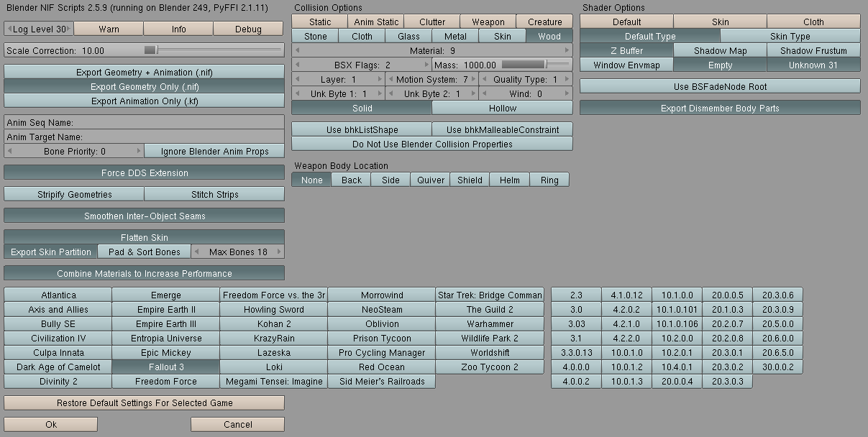Screen dimensions: 868x437
Task: Toggle Window Envmap shader flag
Action: [627, 65]
